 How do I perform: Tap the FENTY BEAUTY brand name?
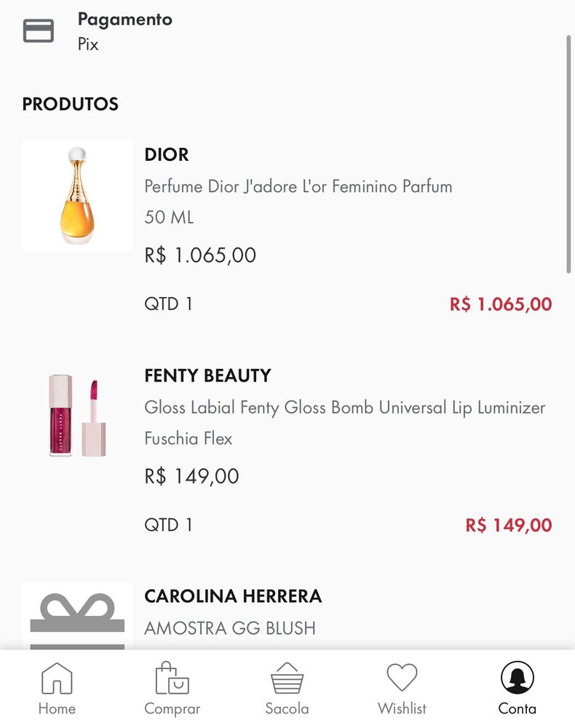click(207, 376)
